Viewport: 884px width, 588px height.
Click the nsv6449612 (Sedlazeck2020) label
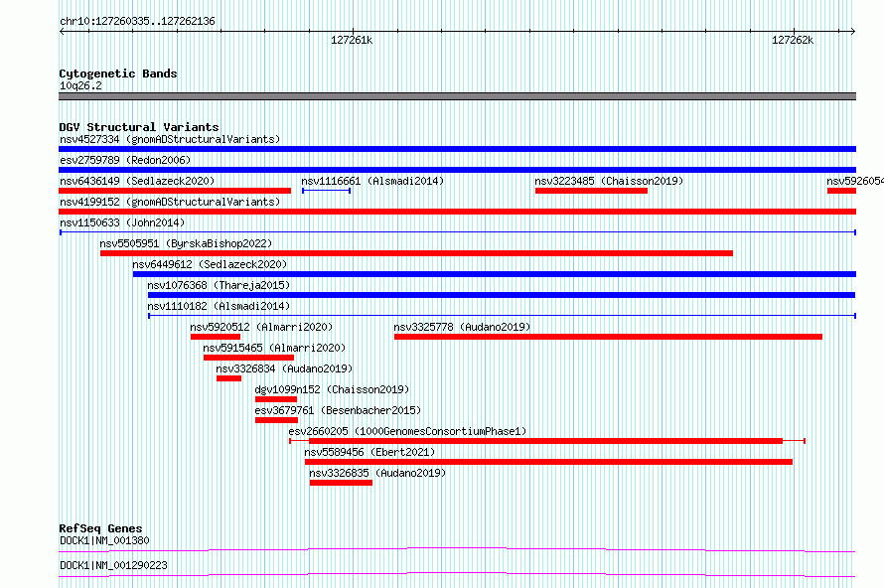pyautogui.click(x=210, y=264)
